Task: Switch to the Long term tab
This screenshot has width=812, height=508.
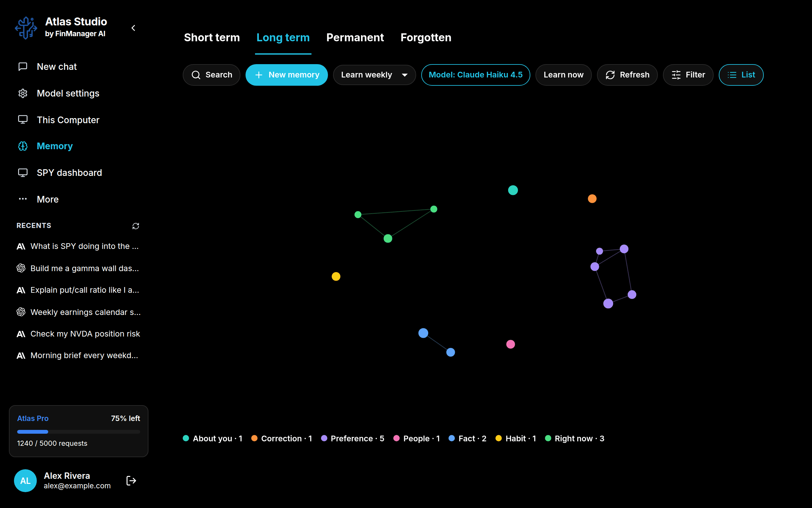Action: click(x=283, y=37)
